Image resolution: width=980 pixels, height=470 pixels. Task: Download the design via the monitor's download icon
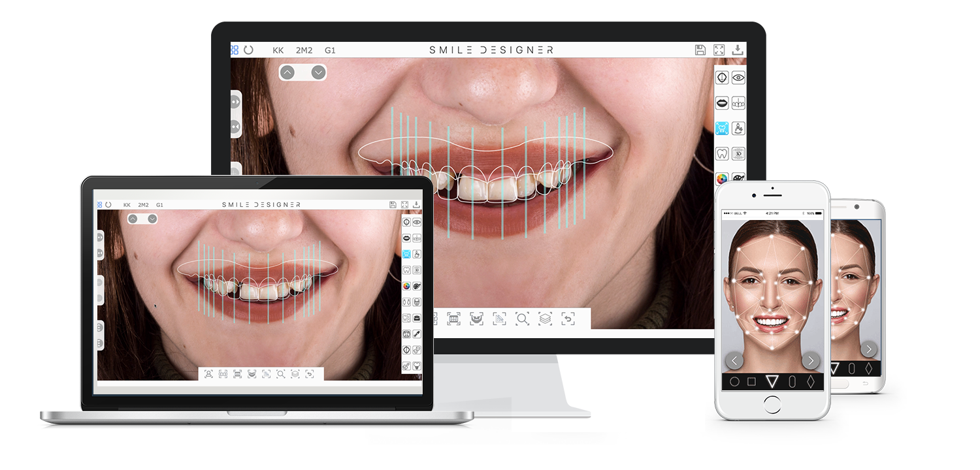click(738, 50)
